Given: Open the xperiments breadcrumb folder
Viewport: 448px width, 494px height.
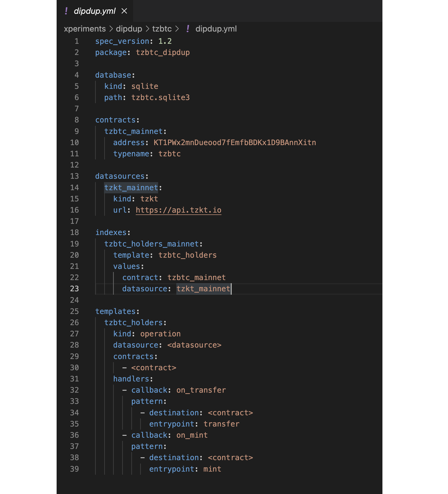Looking at the screenshot, I should point(85,29).
